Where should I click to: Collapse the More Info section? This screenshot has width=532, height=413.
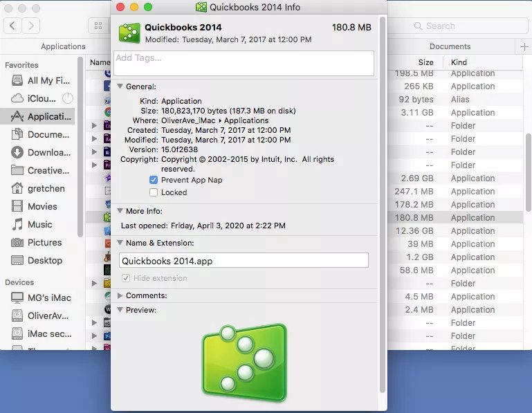tap(120, 211)
